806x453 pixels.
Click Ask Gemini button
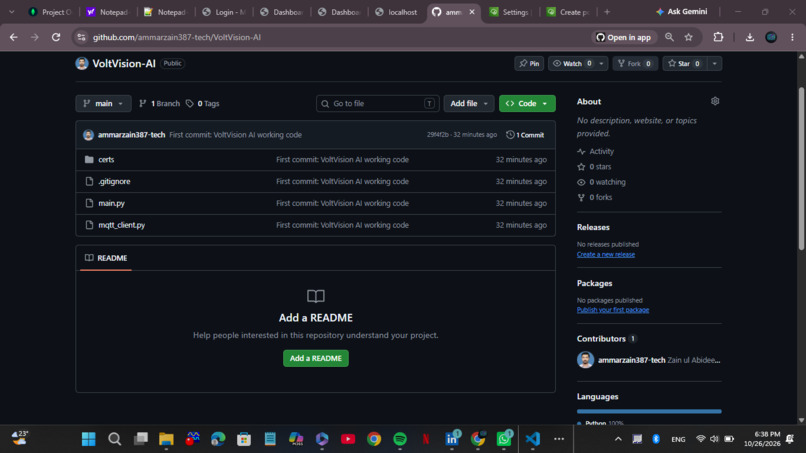(682, 11)
